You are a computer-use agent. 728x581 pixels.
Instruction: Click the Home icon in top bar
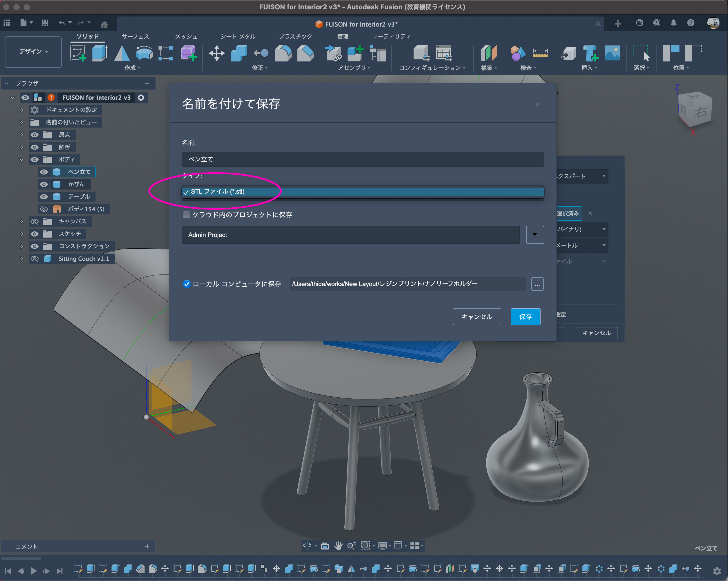tap(104, 24)
